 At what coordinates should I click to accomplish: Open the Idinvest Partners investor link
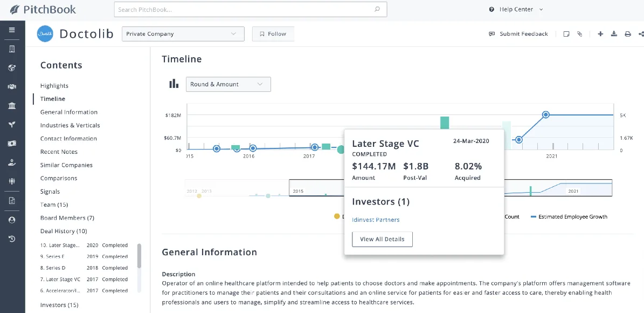(x=376, y=220)
